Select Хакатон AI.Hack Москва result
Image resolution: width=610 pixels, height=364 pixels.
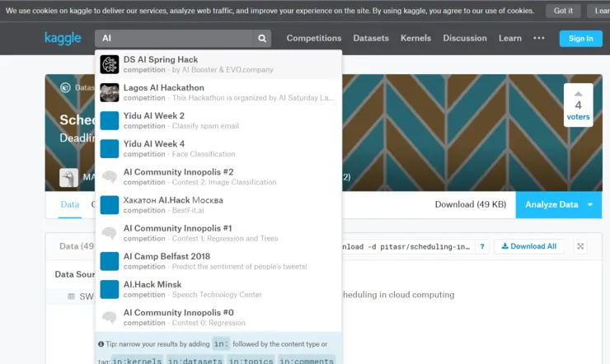pyautogui.click(x=218, y=205)
